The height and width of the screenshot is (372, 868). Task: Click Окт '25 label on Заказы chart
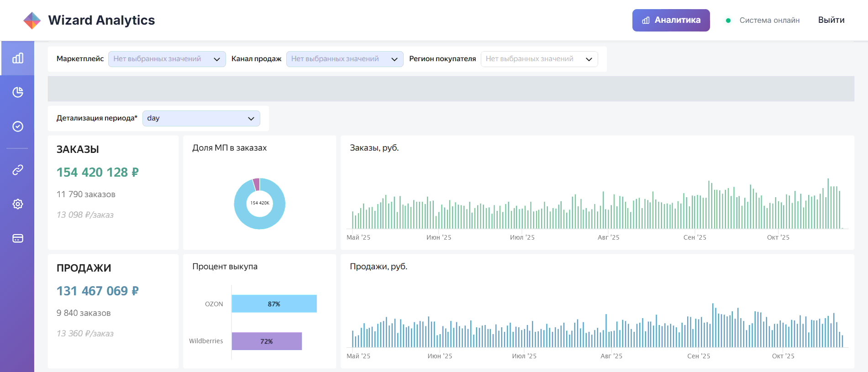coord(778,237)
